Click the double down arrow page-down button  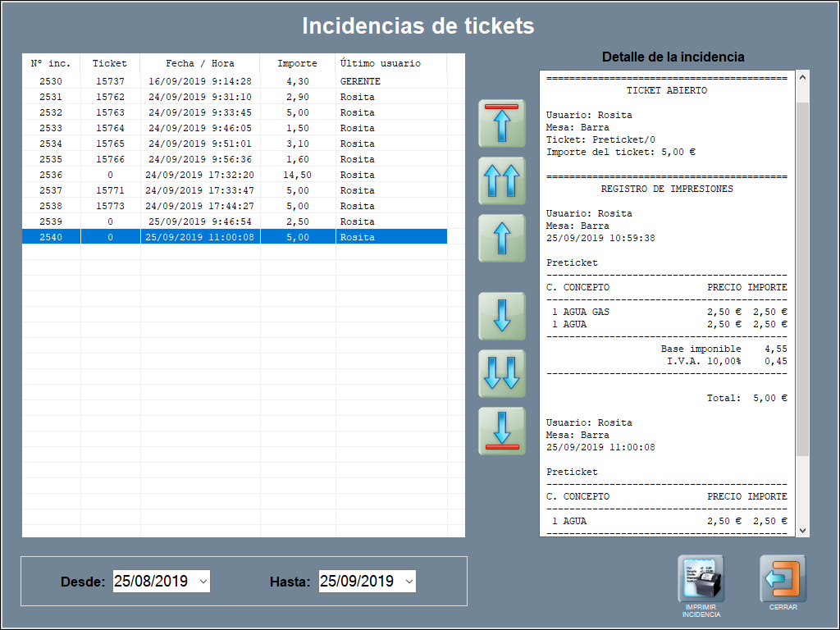(502, 373)
